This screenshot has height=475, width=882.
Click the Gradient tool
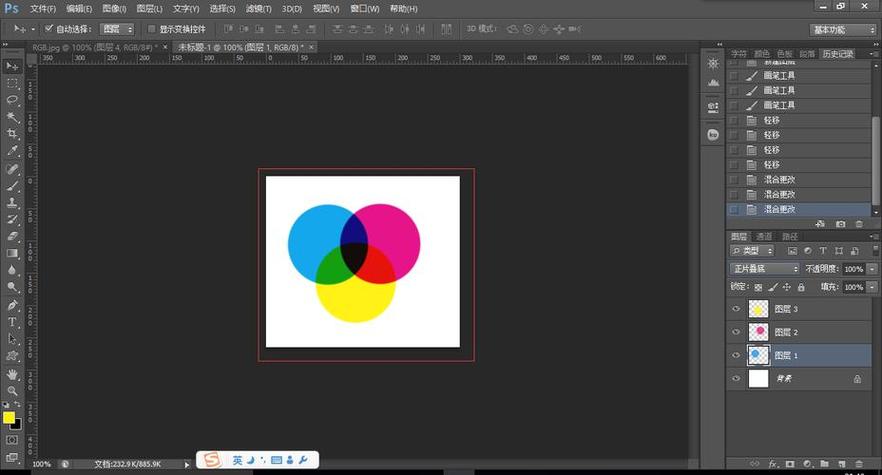tap(13, 254)
